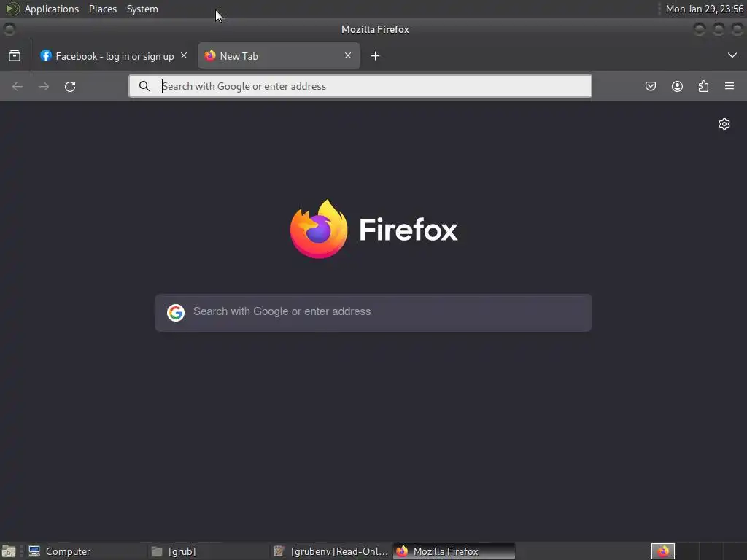The width and height of the screenshot is (747, 560).
Task: Click the clock showing Mon Jan 29
Action: 704,9
